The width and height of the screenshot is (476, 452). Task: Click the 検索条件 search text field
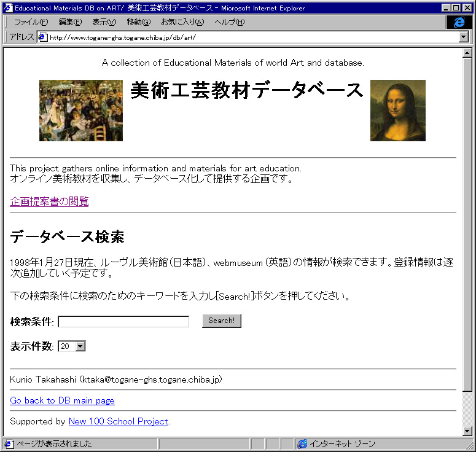tap(123, 321)
